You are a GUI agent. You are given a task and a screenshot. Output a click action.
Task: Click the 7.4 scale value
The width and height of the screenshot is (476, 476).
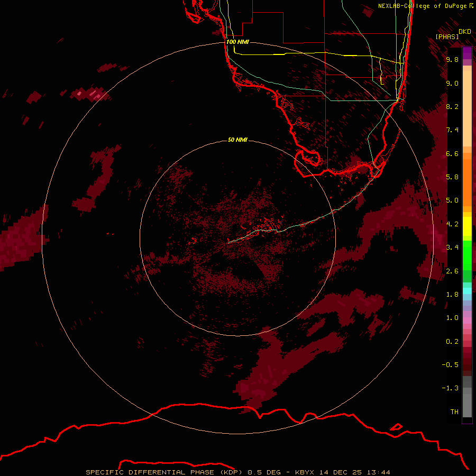coord(452,130)
